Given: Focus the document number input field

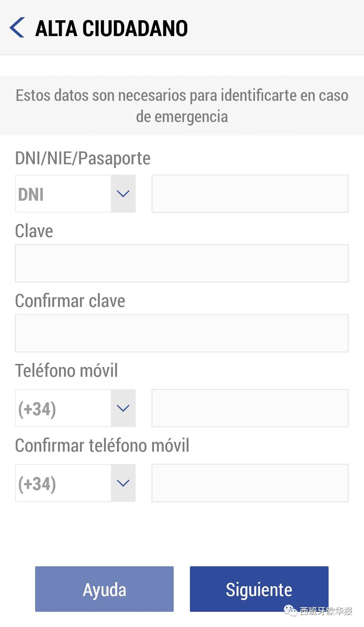Looking at the screenshot, I should (250, 194).
